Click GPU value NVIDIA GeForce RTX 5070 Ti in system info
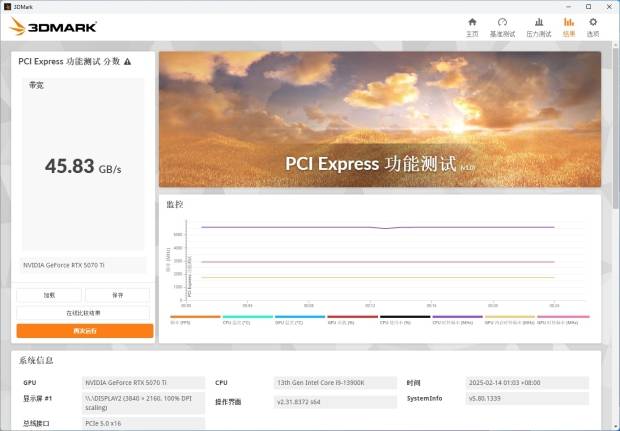 (144, 383)
